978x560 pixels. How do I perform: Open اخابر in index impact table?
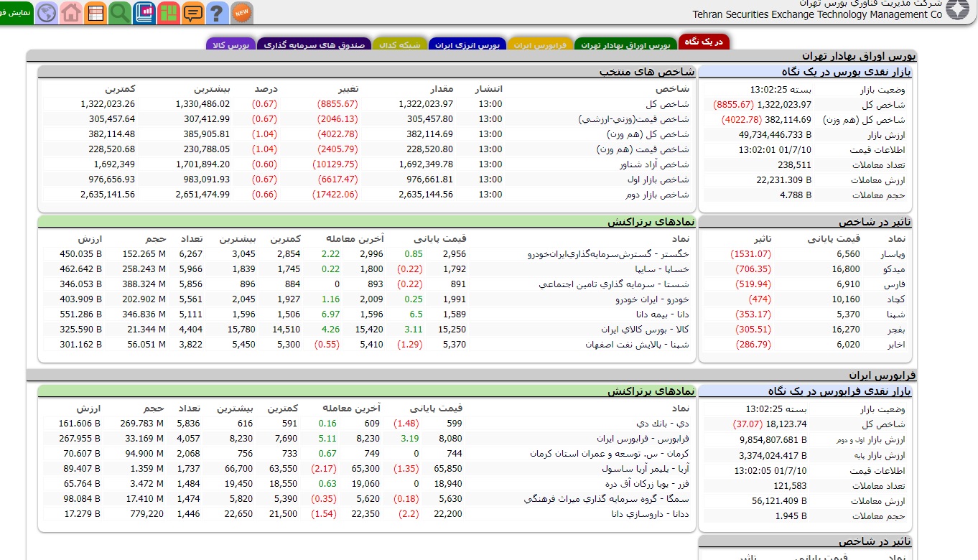tap(896, 345)
